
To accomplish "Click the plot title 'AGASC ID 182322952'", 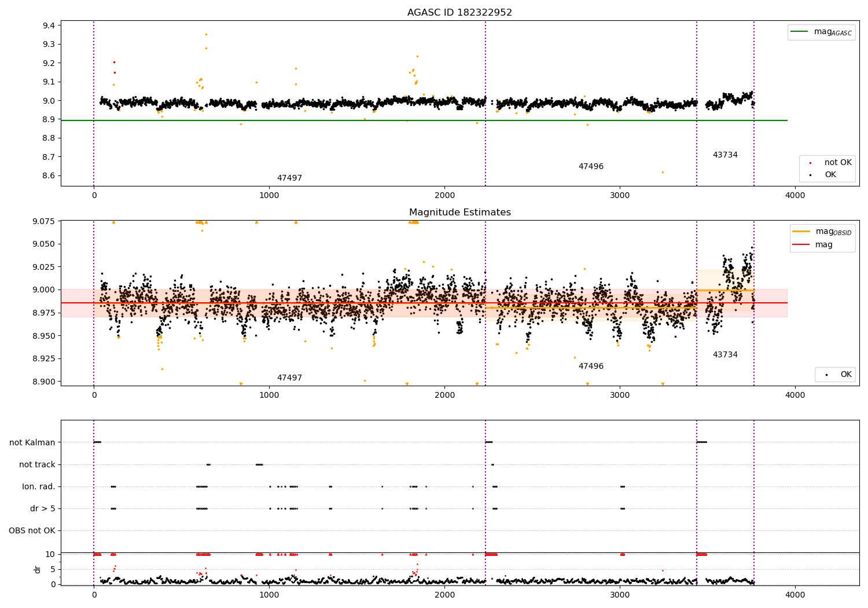I will point(459,13).
